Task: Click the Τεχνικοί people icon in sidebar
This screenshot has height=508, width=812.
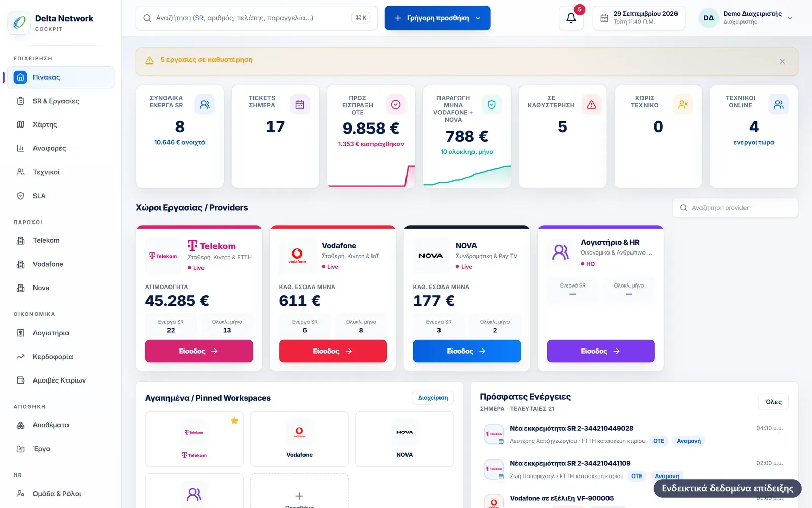Action: 21,172
